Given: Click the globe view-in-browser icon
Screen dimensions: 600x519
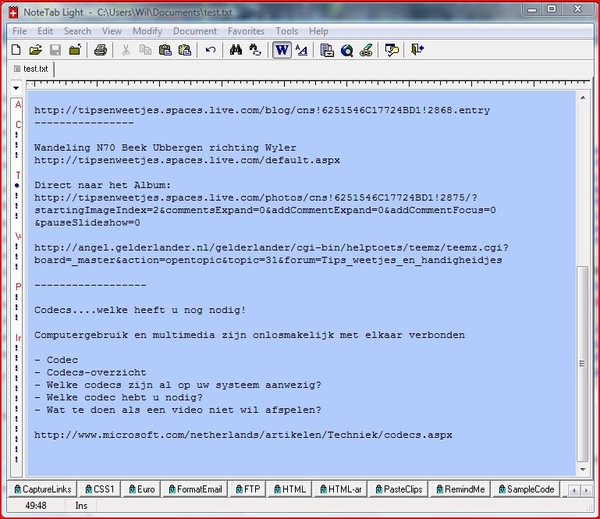Looking at the screenshot, I should tap(347, 50).
